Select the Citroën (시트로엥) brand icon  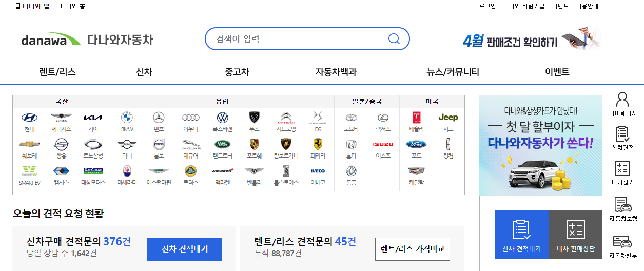[286, 118]
